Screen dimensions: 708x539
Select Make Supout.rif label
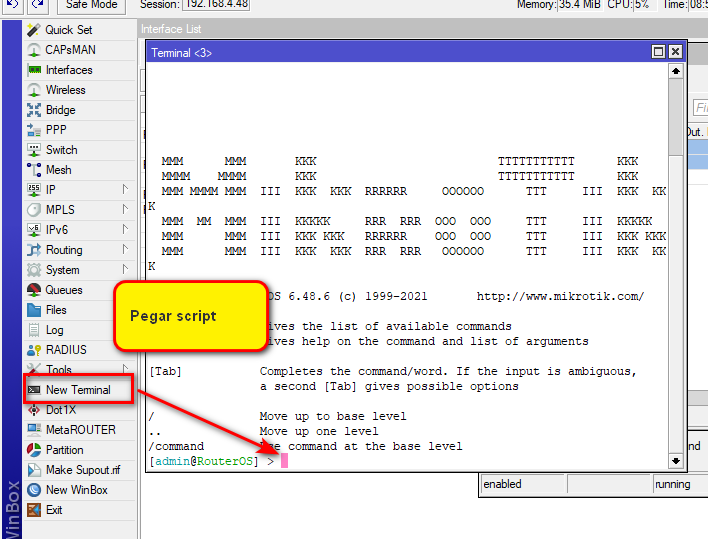[83, 470]
